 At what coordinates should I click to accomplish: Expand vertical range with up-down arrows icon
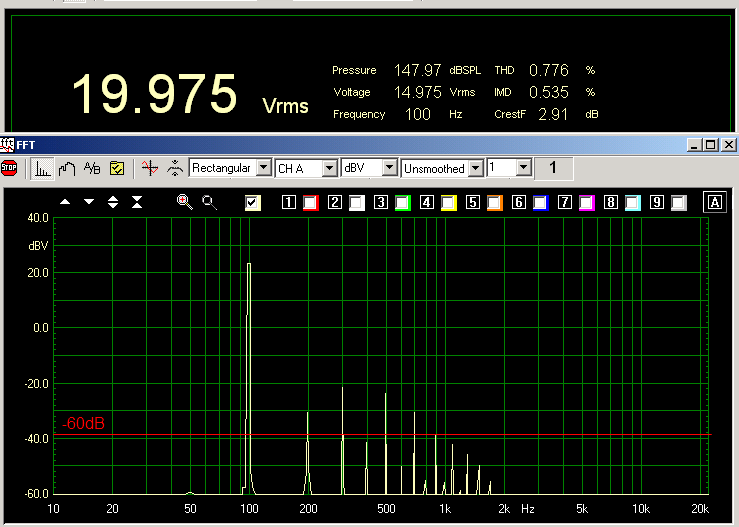pos(113,202)
